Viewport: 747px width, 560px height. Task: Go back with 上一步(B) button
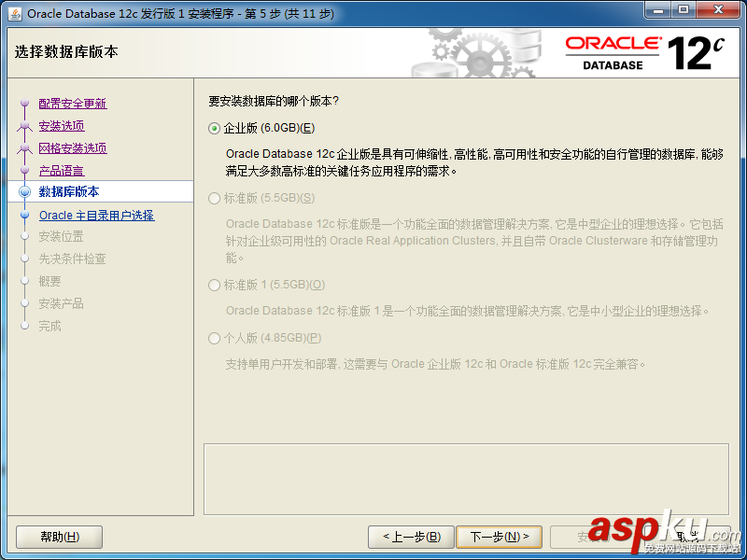point(412,538)
